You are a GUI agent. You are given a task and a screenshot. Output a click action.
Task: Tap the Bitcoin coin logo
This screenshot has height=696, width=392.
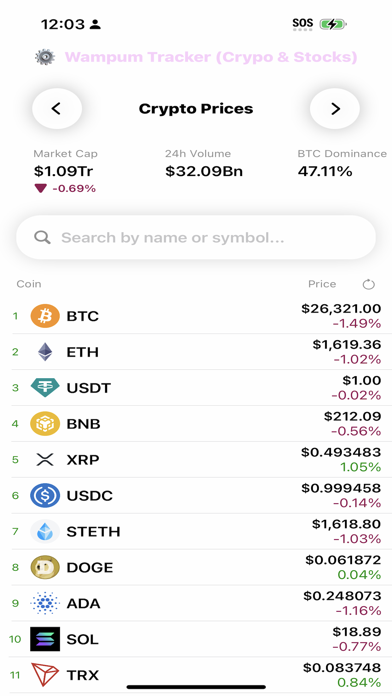45,316
